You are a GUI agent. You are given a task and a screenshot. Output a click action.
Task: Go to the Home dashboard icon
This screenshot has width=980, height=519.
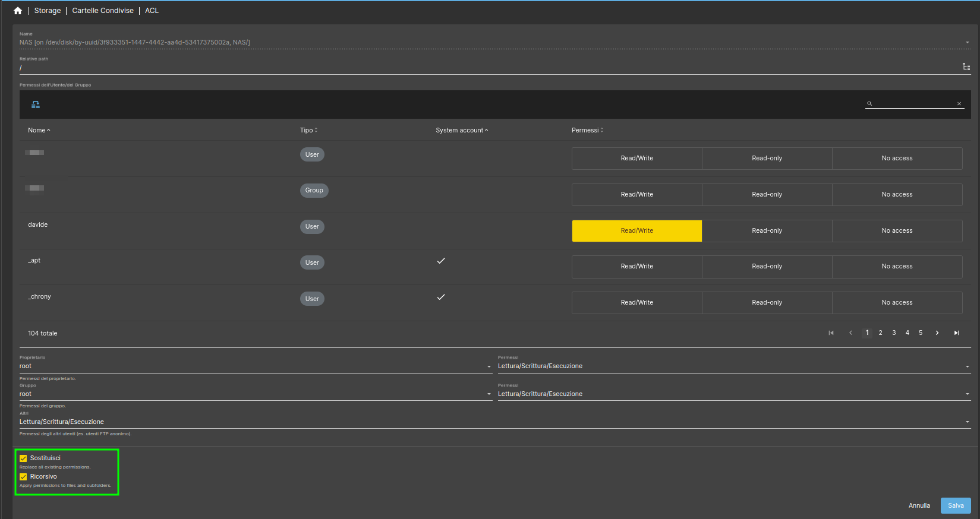(18, 11)
